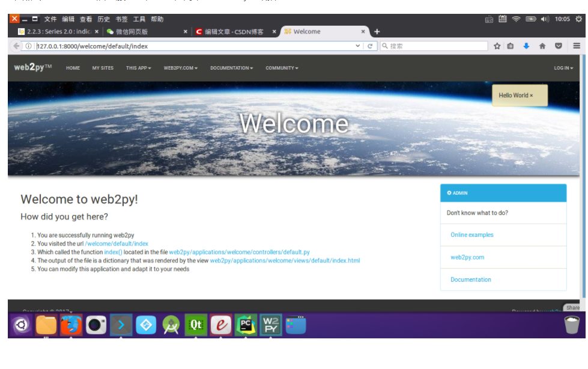Image resolution: width=588 pixels, height=369 pixels.
Task: Bookmark this page with the star icon
Action: pyautogui.click(x=497, y=46)
